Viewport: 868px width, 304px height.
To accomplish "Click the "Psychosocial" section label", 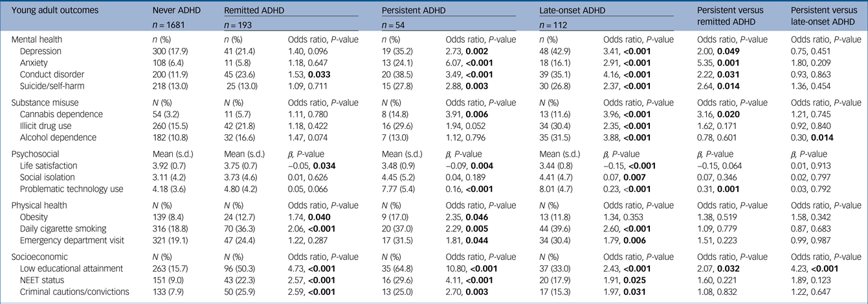I will [x=36, y=154].
